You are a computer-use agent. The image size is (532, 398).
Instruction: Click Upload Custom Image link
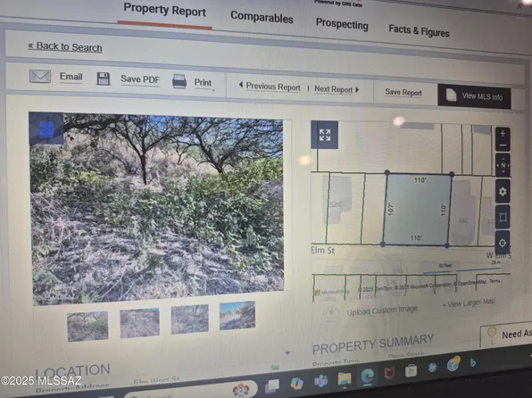(x=382, y=311)
